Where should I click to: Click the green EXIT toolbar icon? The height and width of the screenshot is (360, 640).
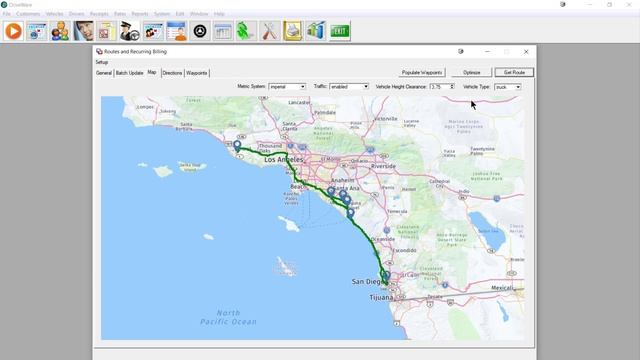coord(340,31)
